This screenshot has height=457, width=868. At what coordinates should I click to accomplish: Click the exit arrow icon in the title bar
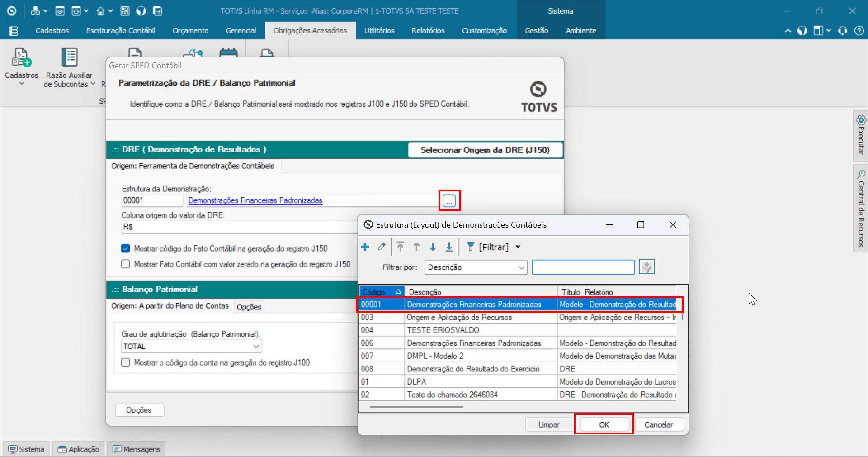pyautogui.click(x=157, y=11)
